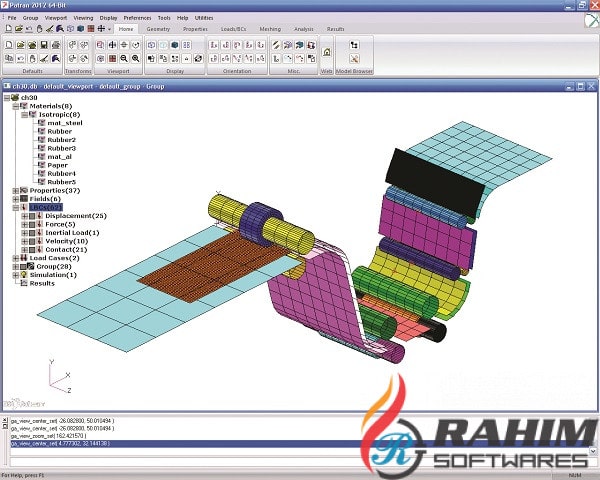
Task: Open the Utilities menu
Action: [204, 18]
